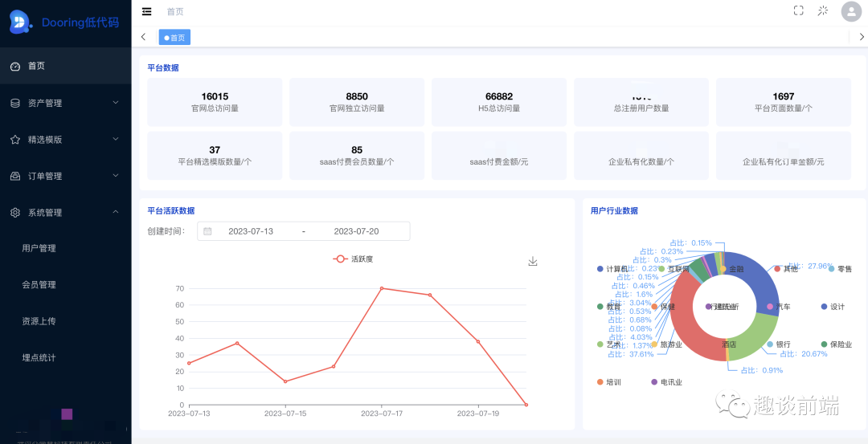Collapse the sidebar with the hamburger icon
This screenshot has height=444, width=868.
click(147, 11)
